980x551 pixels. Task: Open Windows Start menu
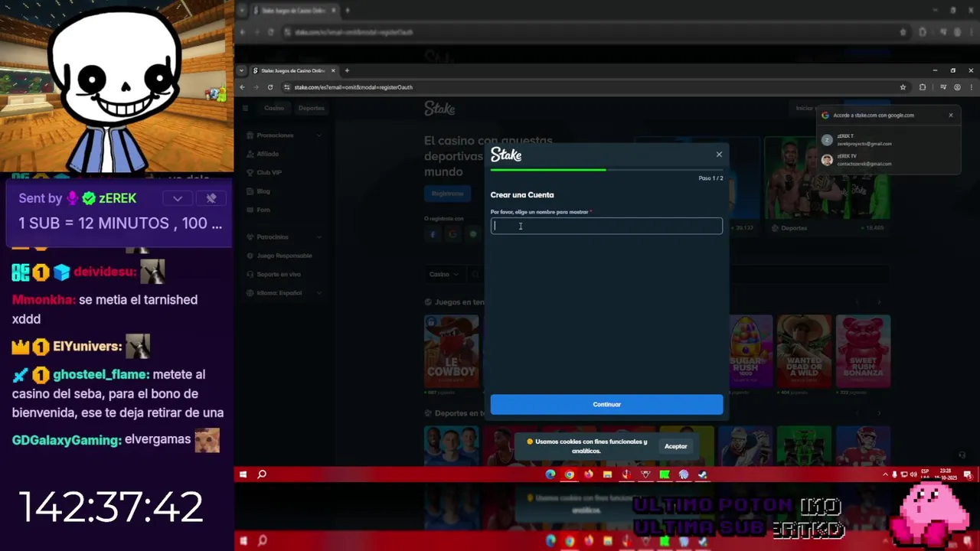coord(243,474)
